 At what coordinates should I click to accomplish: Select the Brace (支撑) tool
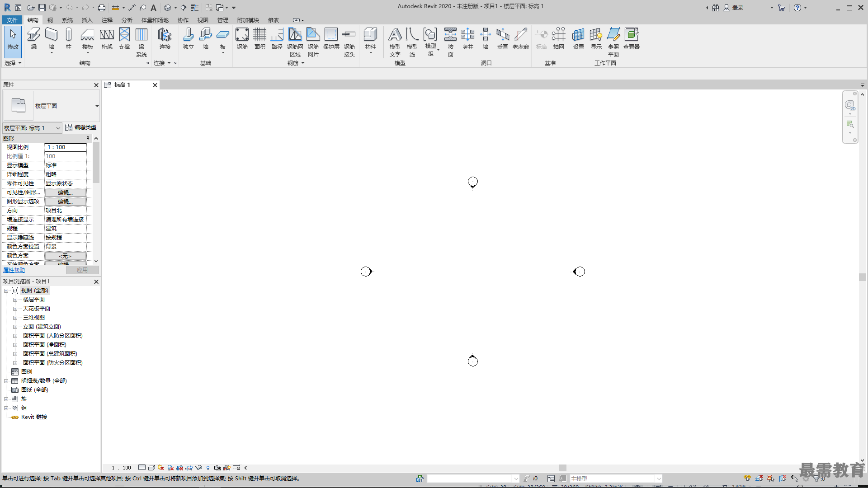point(124,39)
